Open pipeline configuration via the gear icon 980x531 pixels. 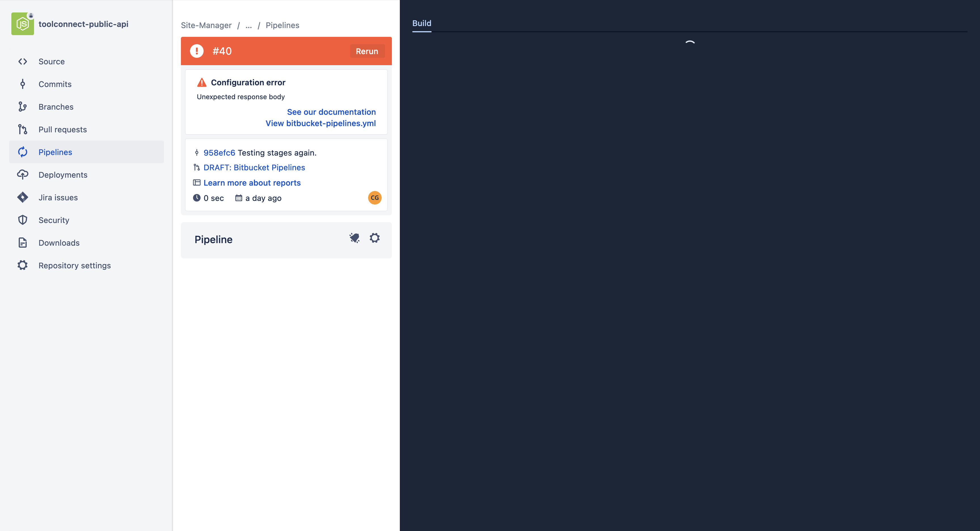click(374, 237)
